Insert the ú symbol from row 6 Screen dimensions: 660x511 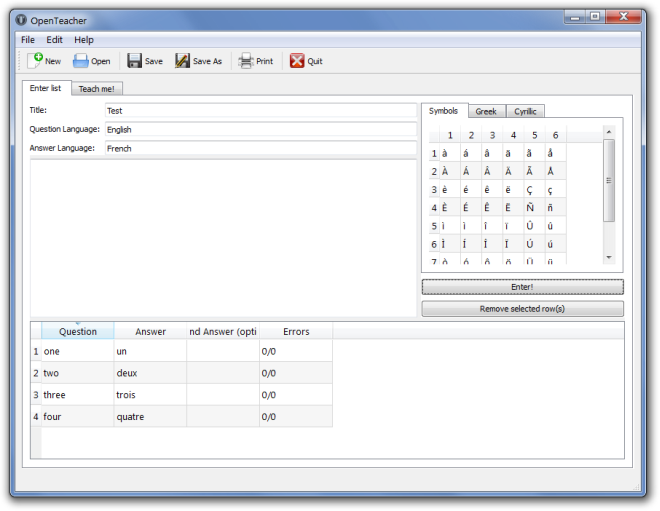(555, 244)
